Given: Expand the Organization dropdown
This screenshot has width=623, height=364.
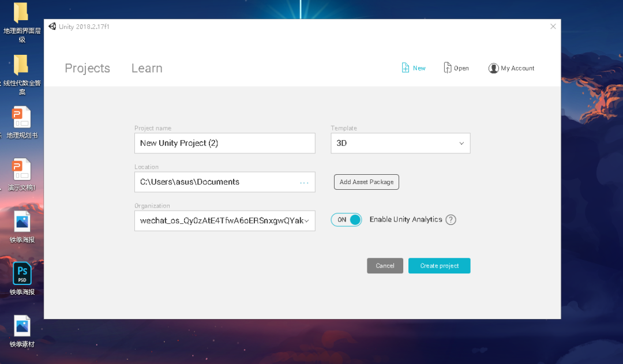Looking at the screenshot, I should point(225,221).
